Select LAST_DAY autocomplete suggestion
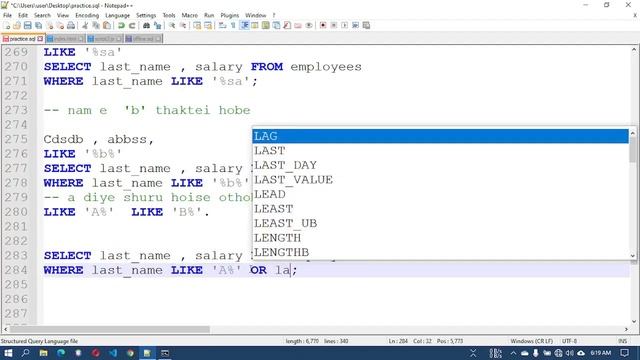 pos(440,165)
